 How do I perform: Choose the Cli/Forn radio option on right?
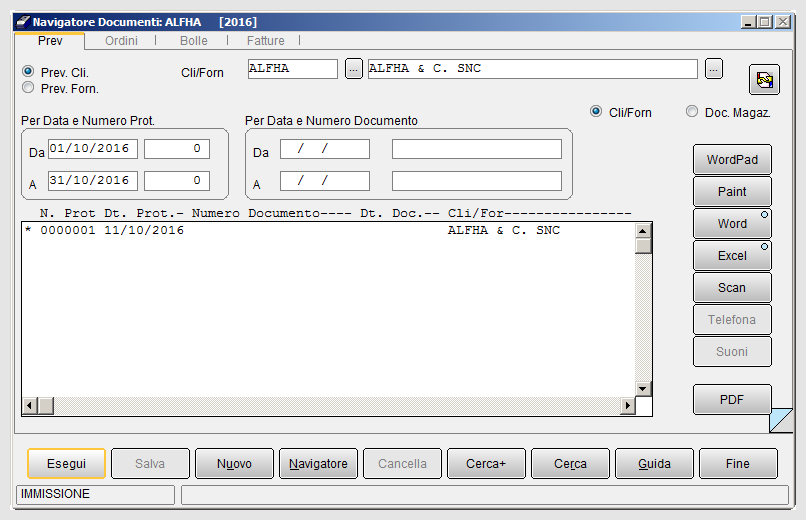pyautogui.click(x=596, y=111)
